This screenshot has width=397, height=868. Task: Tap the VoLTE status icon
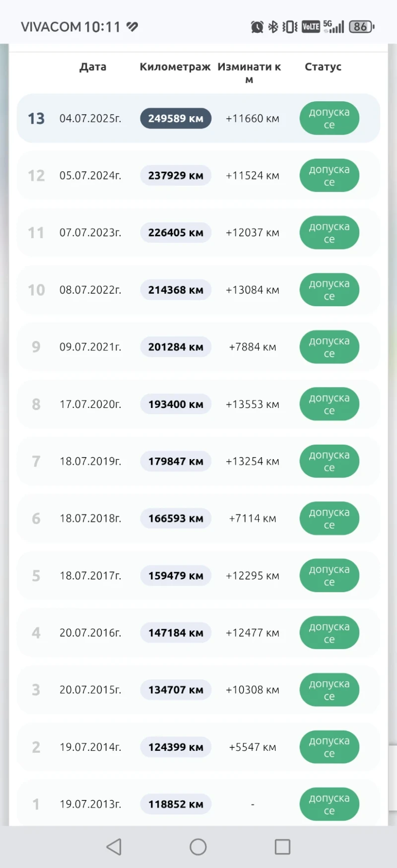point(311,27)
